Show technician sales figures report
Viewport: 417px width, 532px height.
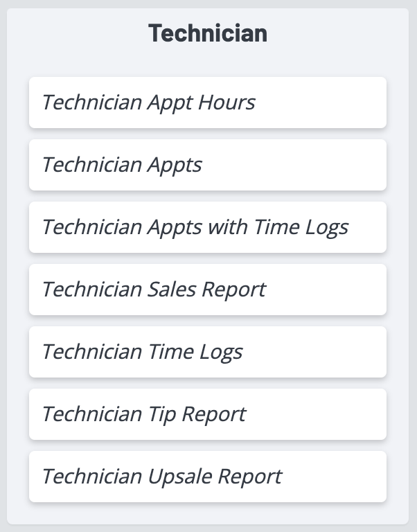207,290
